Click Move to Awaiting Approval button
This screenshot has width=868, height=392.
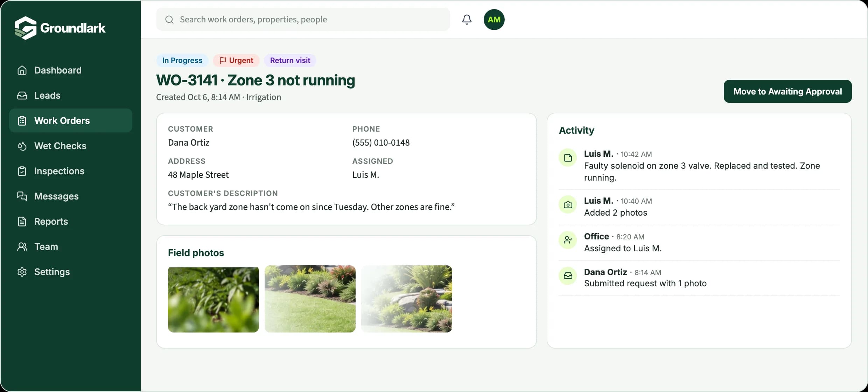tap(787, 91)
